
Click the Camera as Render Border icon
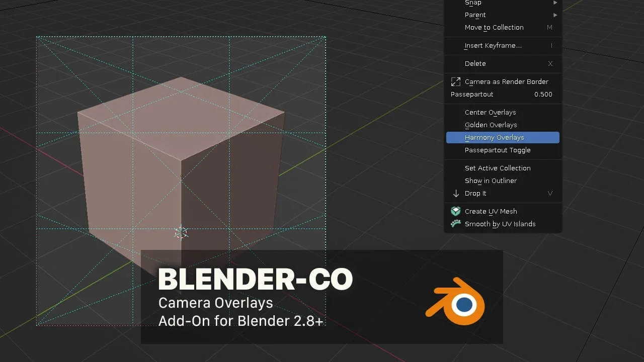pyautogui.click(x=456, y=81)
